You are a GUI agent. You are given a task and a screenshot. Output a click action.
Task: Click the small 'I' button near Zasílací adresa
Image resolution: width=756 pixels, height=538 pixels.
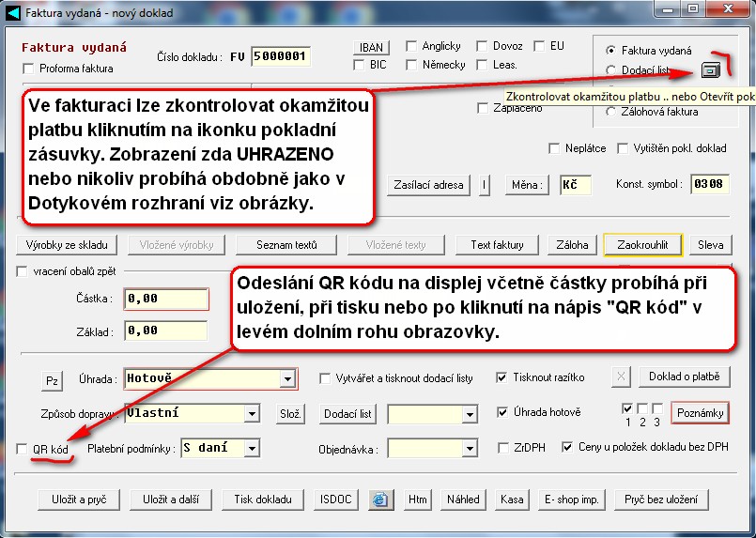[485, 185]
